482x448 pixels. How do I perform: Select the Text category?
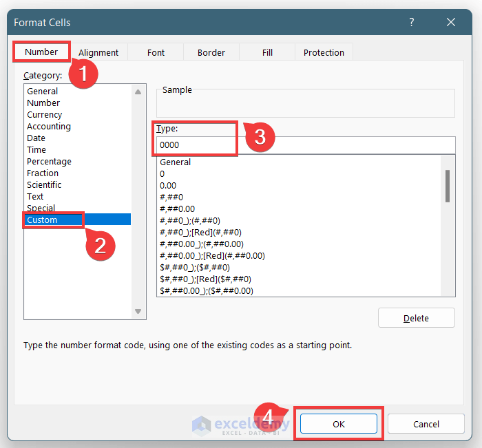[78, 196]
